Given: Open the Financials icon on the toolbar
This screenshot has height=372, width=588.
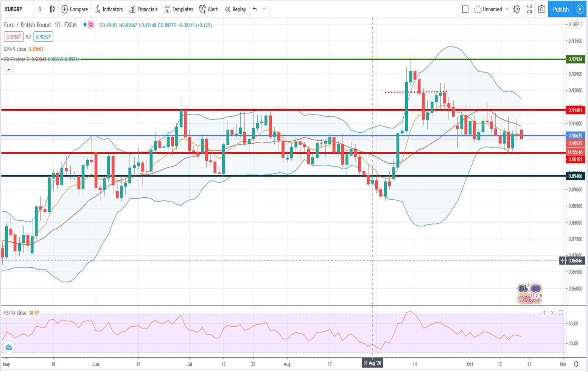Looking at the screenshot, I should pyautogui.click(x=143, y=9).
